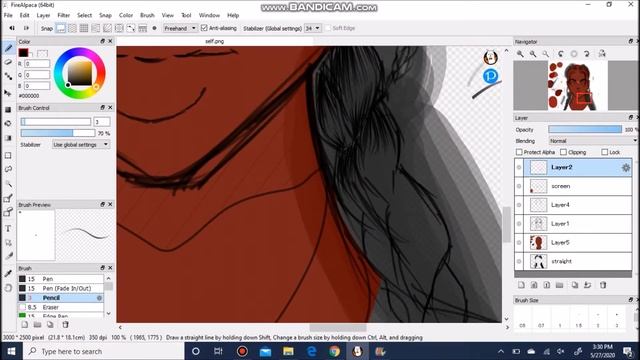
Task: Select the Pen (Fade In/Out) brush
Action: click(x=60, y=288)
